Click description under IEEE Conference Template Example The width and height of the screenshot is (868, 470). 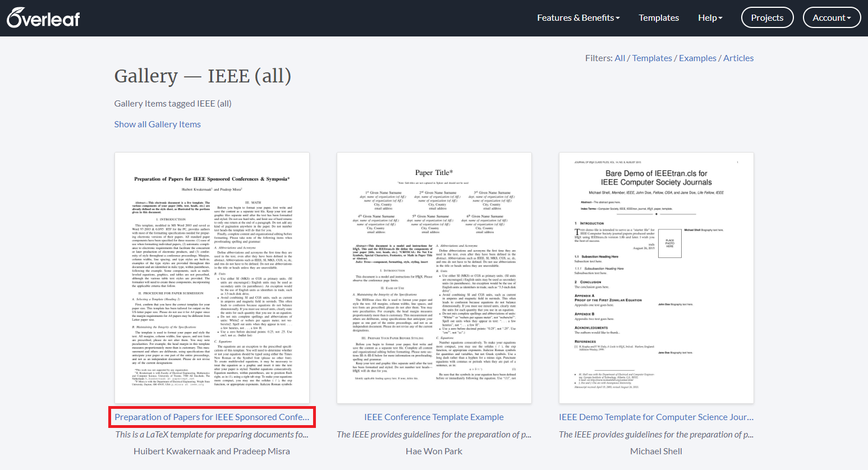point(434,435)
